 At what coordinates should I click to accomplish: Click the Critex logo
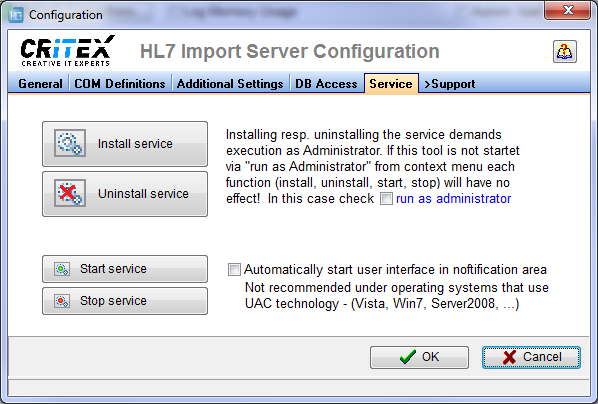[x=67, y=51]
